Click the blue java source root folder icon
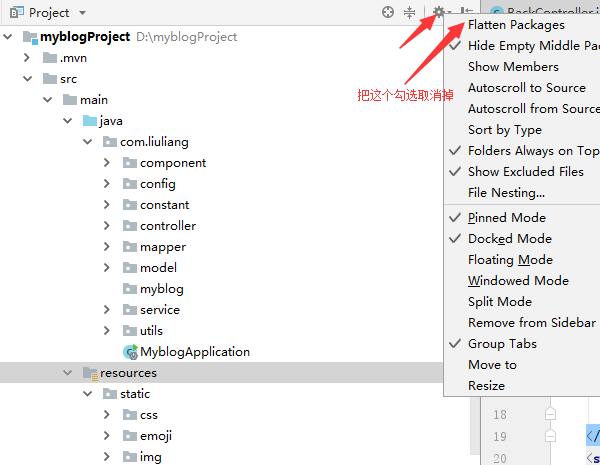This screenshot has height=465, width=600. [x=90, y=121]
